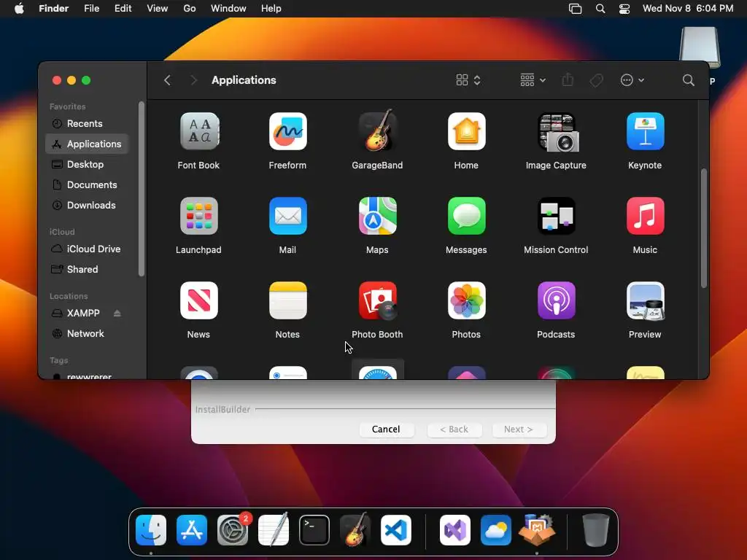Image resolution: width=747 pixels, height=560 pixels.
Task: Open the icon view switcher dropdown
Action: 468,80
